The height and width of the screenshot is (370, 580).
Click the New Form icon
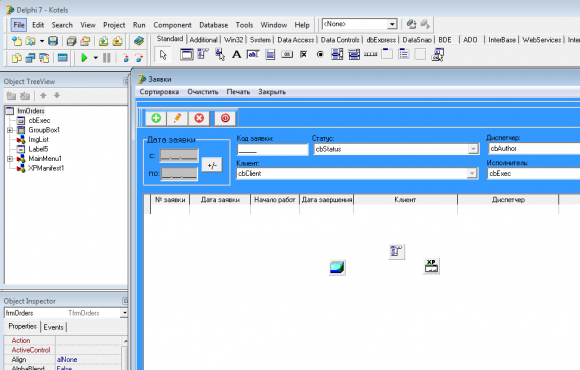click(63, 58)
